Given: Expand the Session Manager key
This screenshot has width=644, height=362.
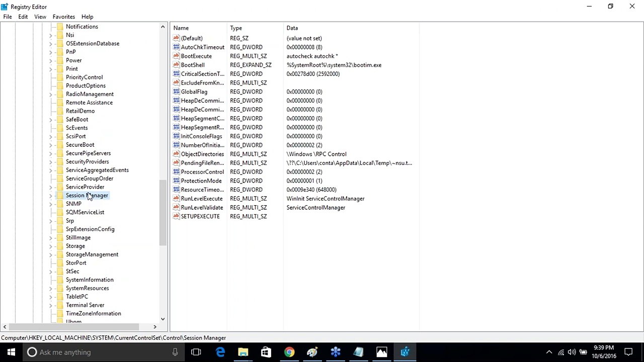Looking at the screenshot, I should coord(51,196).
